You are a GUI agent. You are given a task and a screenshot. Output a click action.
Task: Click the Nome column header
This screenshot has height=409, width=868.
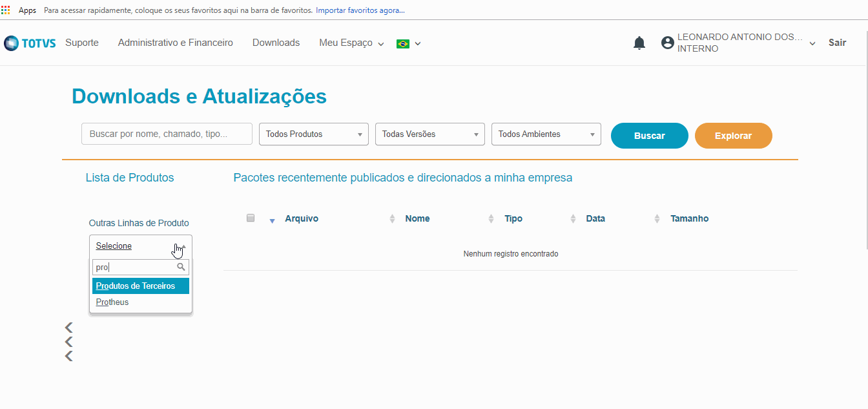pyautogui.click(x=418, y=218)
